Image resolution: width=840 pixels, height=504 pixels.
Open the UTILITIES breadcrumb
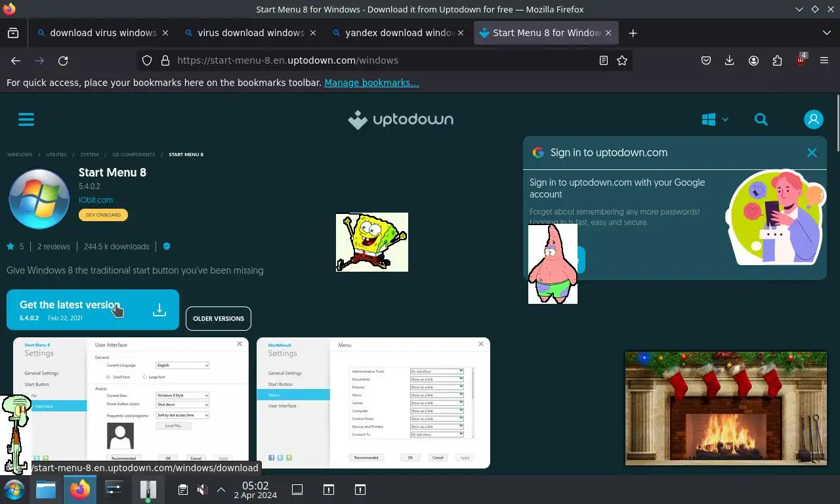click(x=56, y=155)
